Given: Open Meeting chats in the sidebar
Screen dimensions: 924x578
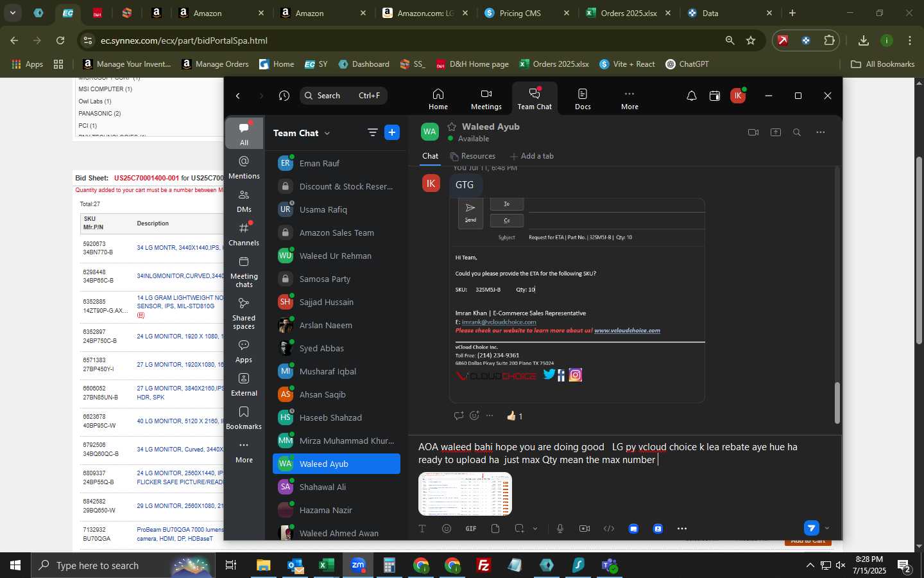Looking at the screenshot, I should (x=244, y=272).
